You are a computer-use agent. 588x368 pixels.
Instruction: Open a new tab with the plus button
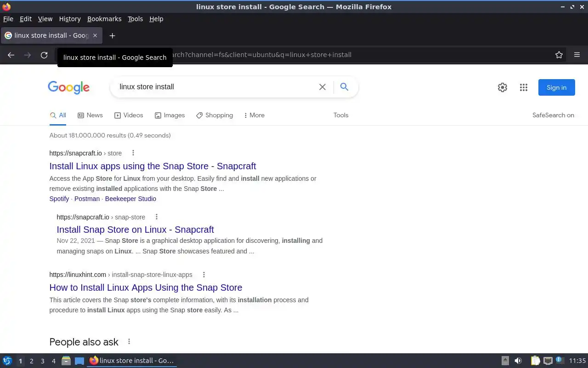click(112, 35)
